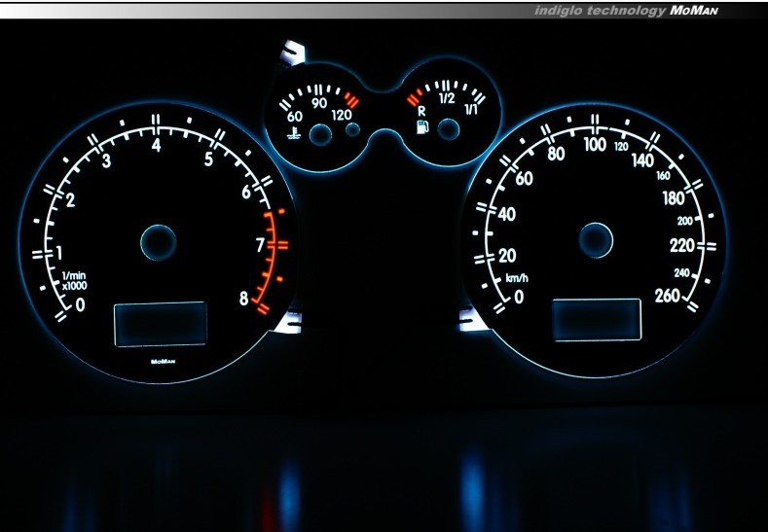This screenshot has height=532, width=768.
Task: Click the 90 mark on temperature gauge
Action: tap(318, 103)
